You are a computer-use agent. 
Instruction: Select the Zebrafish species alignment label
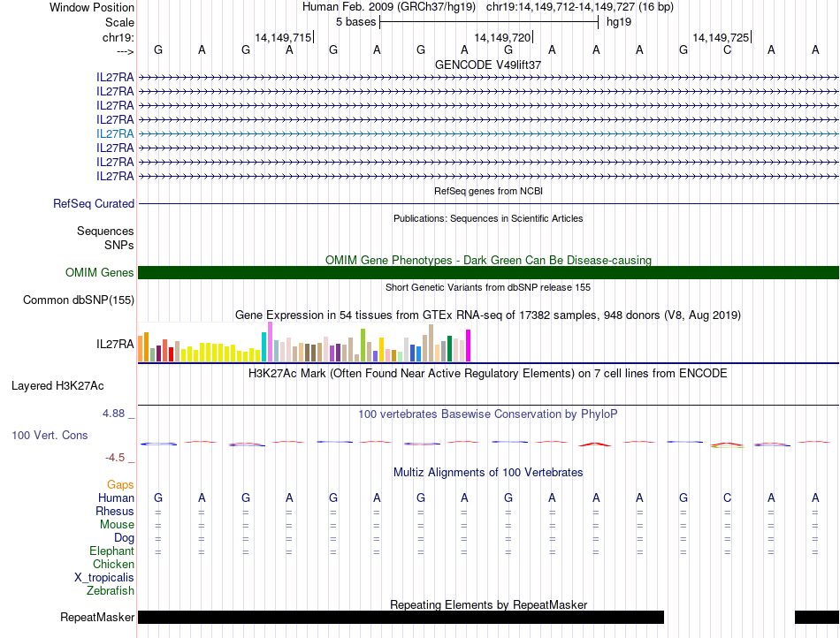click(111, 591)
